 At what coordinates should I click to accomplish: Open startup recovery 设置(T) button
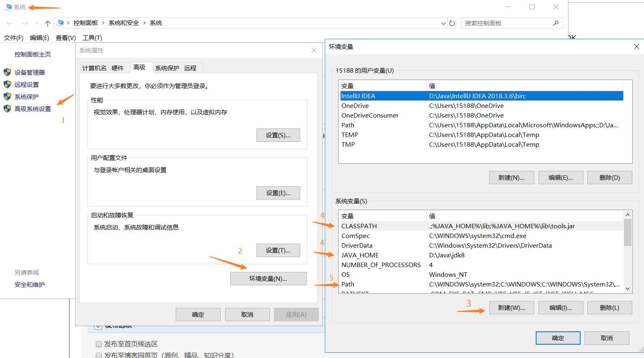click(x=278, y=251)
